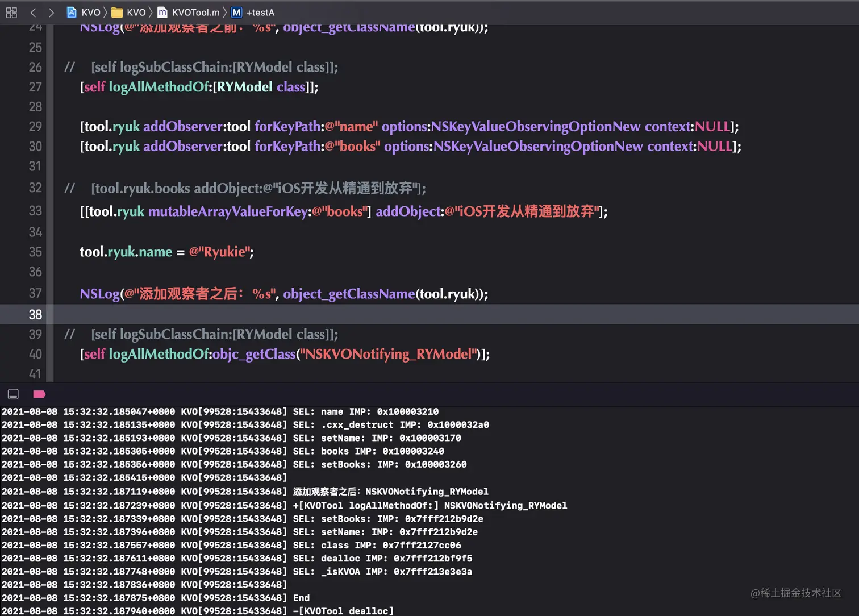Click console line "SEL: setName: IMP: 0x100003170"
The image size is (859, 616).
231,438
